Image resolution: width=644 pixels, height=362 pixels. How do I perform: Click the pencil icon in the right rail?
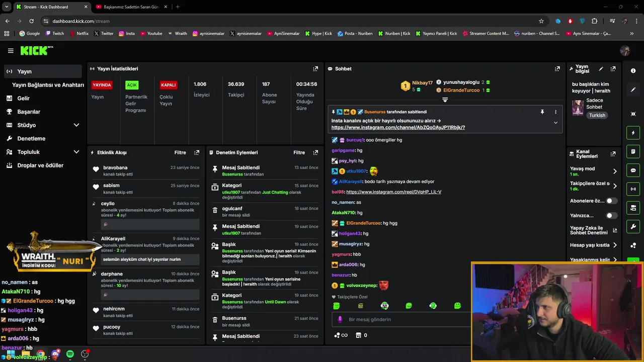click(x=633, y=89)
